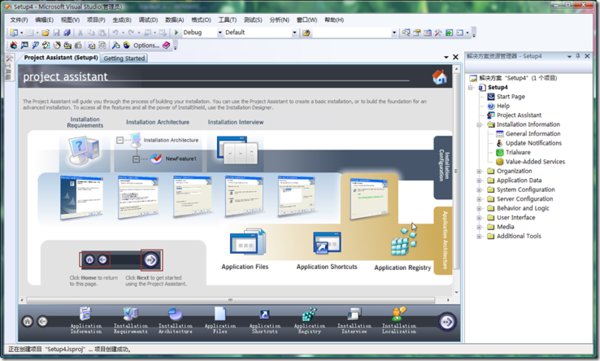The width and height of the screenshot is (600, 361).
Task: Open the 视图(V) menu
Action: coord(70,20)
